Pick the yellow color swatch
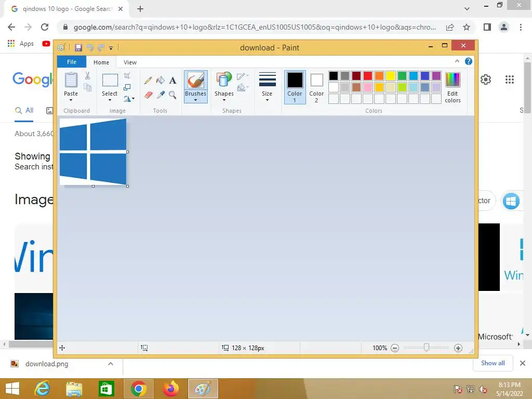 tap(391, 76)
